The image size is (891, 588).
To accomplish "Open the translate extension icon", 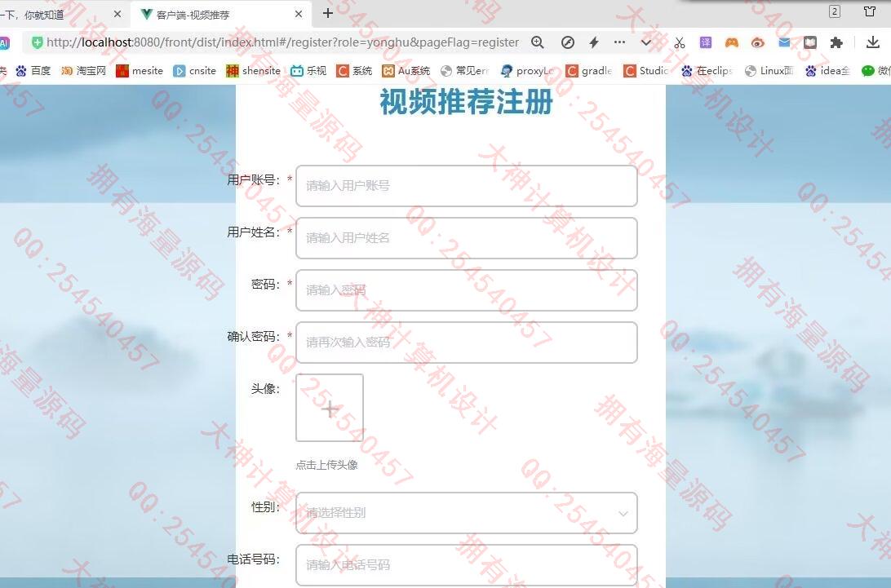I will [705, 42].
